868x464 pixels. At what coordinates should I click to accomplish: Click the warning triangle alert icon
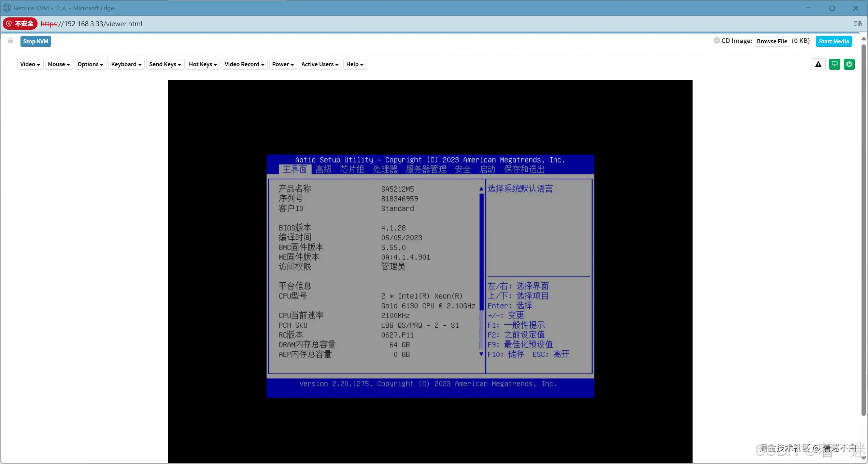tap(818, 64)
